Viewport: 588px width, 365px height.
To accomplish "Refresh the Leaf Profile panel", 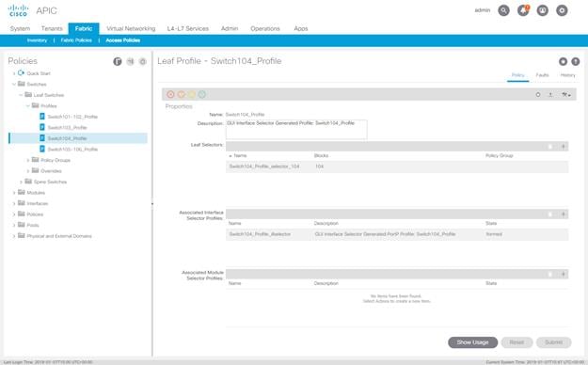I will (x=538, y=94).
